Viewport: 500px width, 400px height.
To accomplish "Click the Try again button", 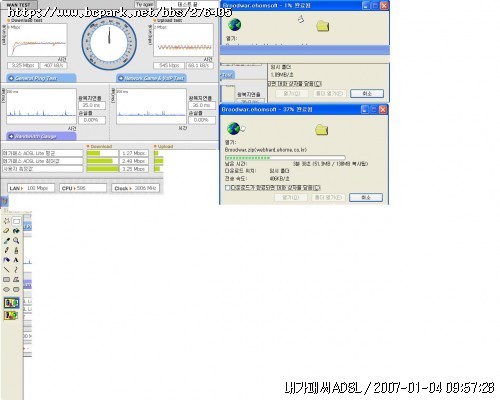I will (x=144, y=4).
